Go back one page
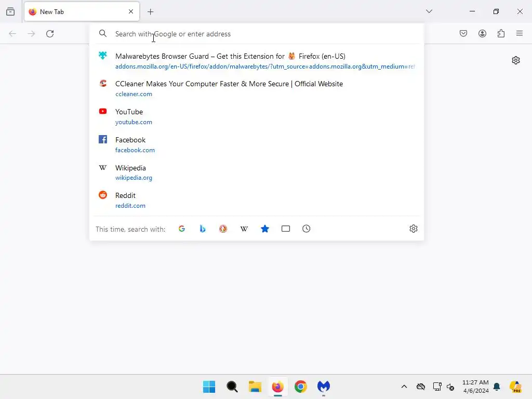 tap(12, 34)
